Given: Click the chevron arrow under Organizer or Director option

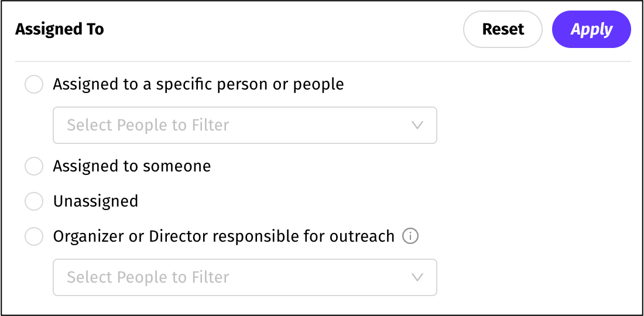Looking at the screenshot, I should (x=417, y=277).
